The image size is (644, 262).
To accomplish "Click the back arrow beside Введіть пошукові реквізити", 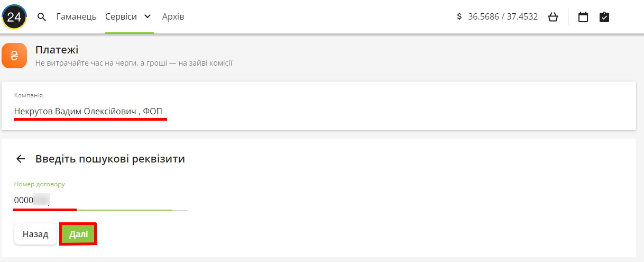I will [21, 159].
